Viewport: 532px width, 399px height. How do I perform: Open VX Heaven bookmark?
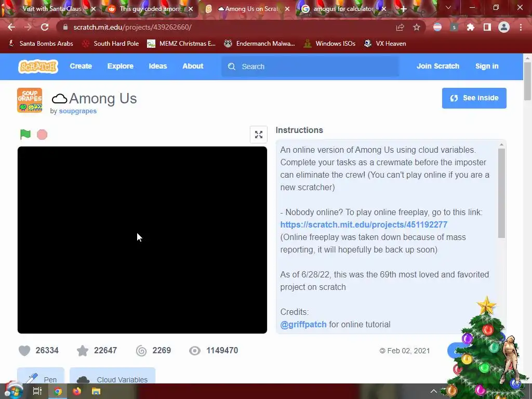point(385,44)
